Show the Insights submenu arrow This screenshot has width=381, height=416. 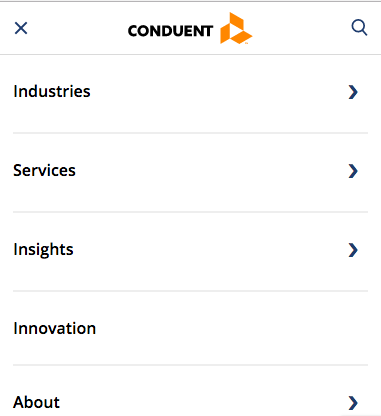[353, 250]
